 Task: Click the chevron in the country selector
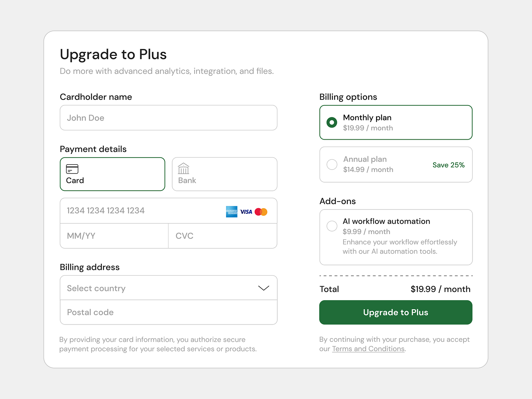(x=263, y=288)
